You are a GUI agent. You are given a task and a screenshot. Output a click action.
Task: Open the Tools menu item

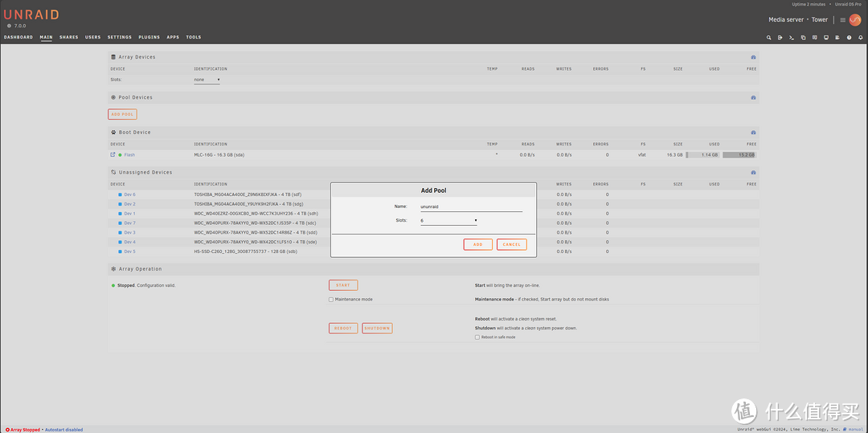tap(193, 38)
